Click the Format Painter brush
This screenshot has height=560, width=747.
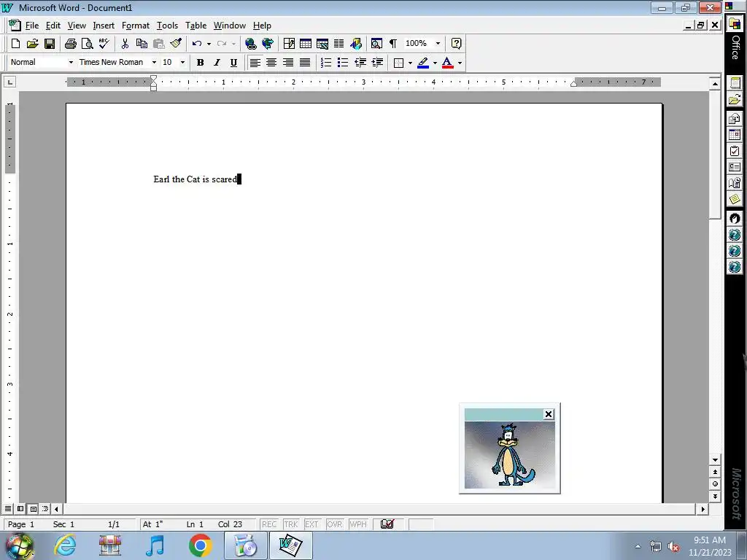(176, 44)
